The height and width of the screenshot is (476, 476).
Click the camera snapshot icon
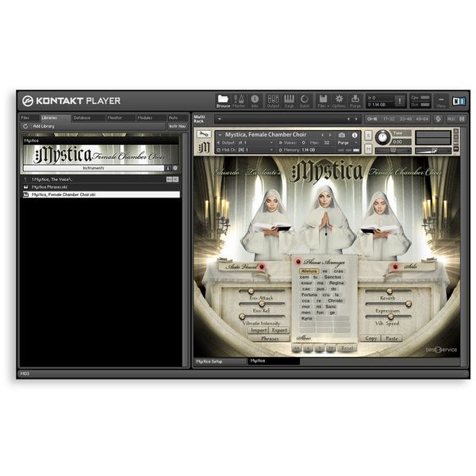342,135
